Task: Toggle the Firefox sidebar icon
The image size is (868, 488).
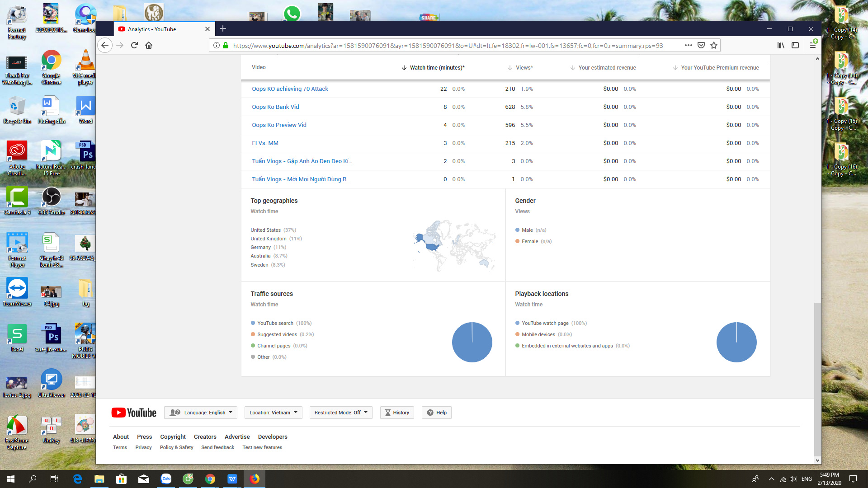Action: 795,45
